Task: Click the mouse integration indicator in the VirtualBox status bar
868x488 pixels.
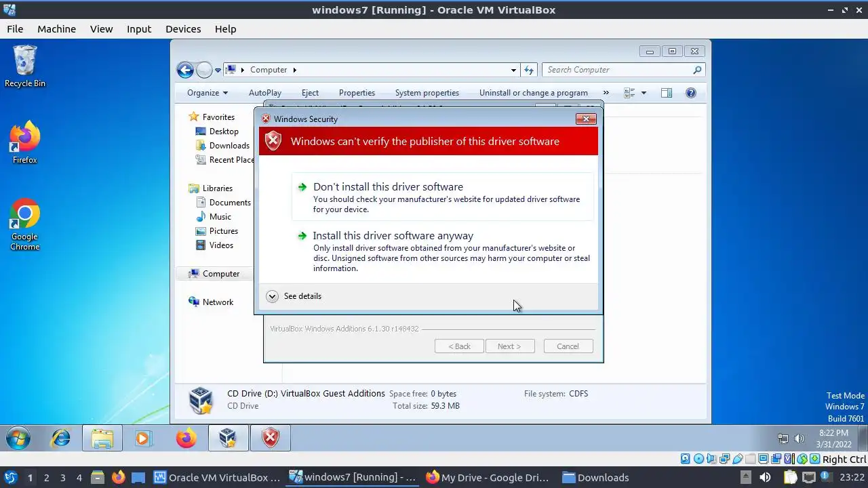Action: pyautogui.click(x=802, y=459)
